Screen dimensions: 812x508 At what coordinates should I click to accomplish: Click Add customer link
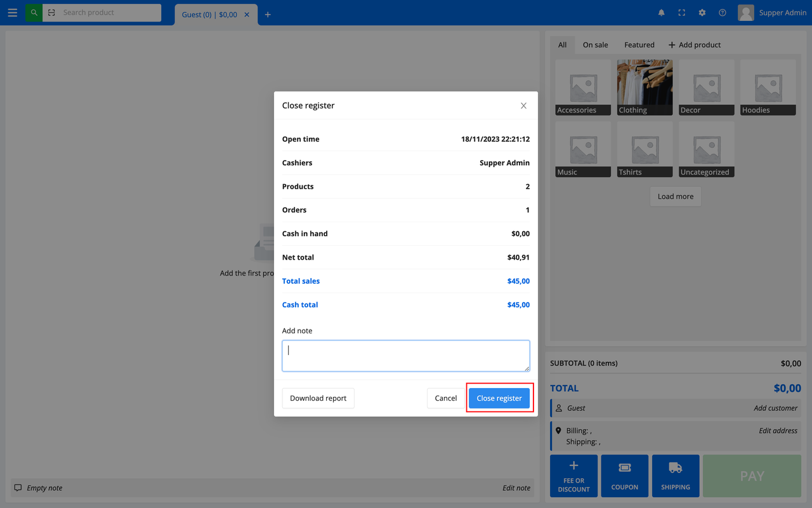click(775, 408)
